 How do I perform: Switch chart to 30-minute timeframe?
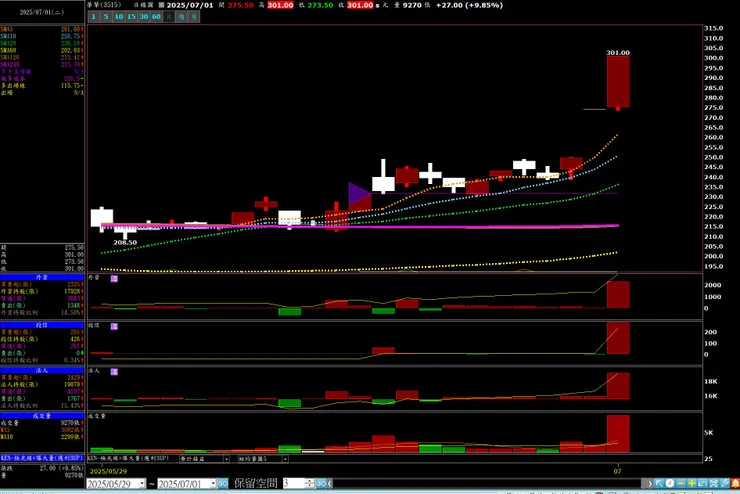tap(144, 17)
